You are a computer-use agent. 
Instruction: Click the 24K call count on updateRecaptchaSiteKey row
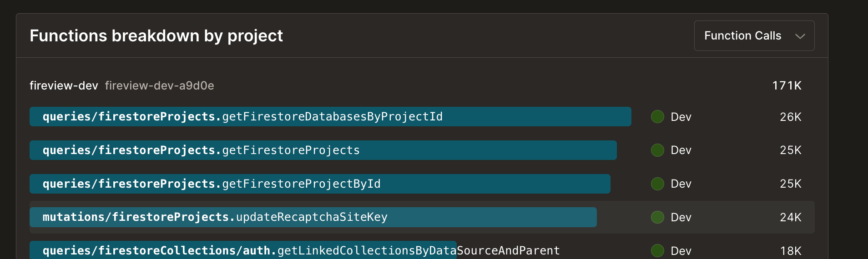tap(790, 217)
